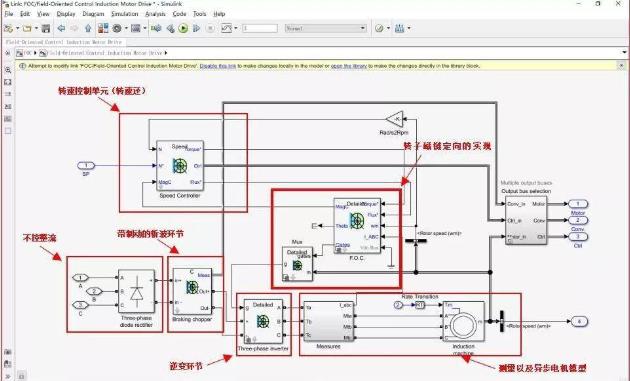
Task: Open dropdown next to Model Explorer icon
Action: pyautogui.click(x=145, y=29)
